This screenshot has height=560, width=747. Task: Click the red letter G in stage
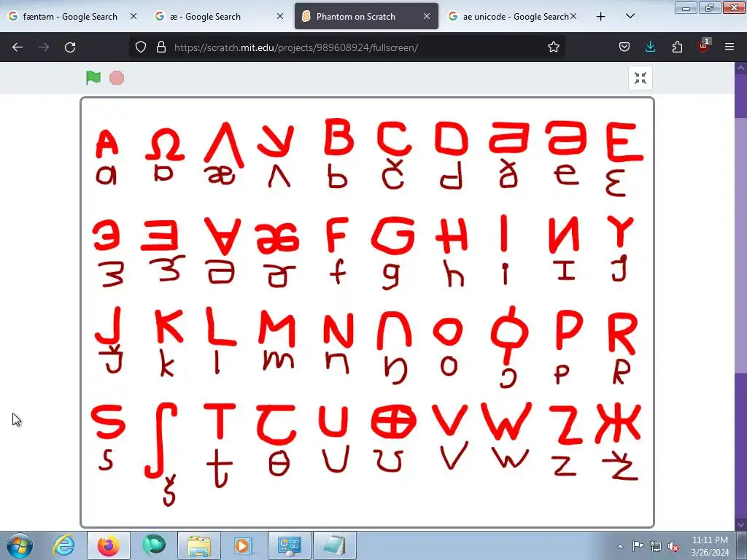pyautogui.click(x=393, y=236)
